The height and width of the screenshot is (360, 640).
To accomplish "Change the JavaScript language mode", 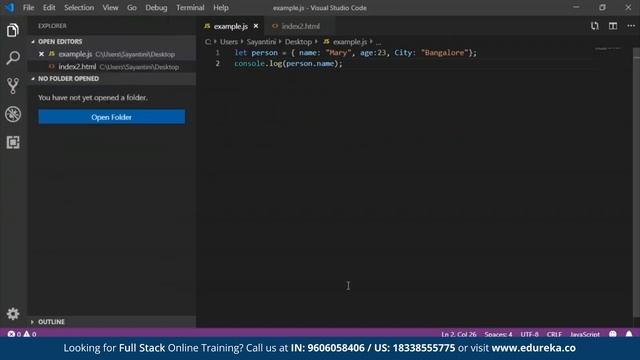I will pos(585,334).
